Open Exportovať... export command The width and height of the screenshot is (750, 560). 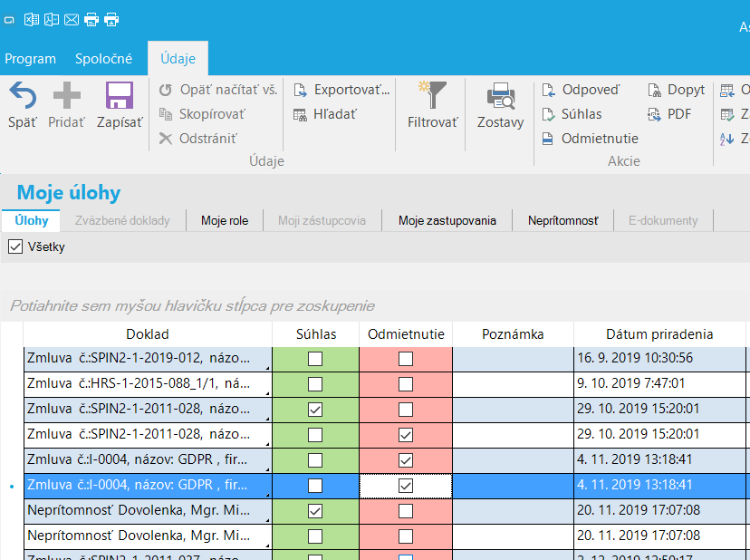tap(341, 90)
